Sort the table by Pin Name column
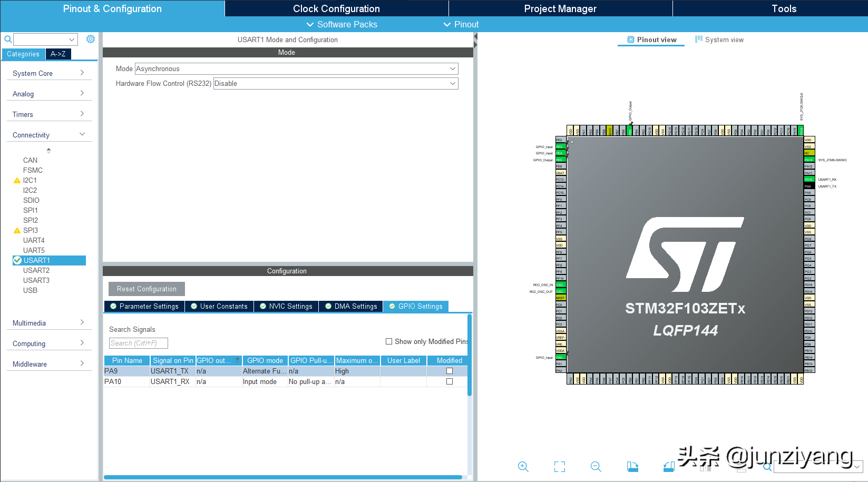 [x=127, y=361]
